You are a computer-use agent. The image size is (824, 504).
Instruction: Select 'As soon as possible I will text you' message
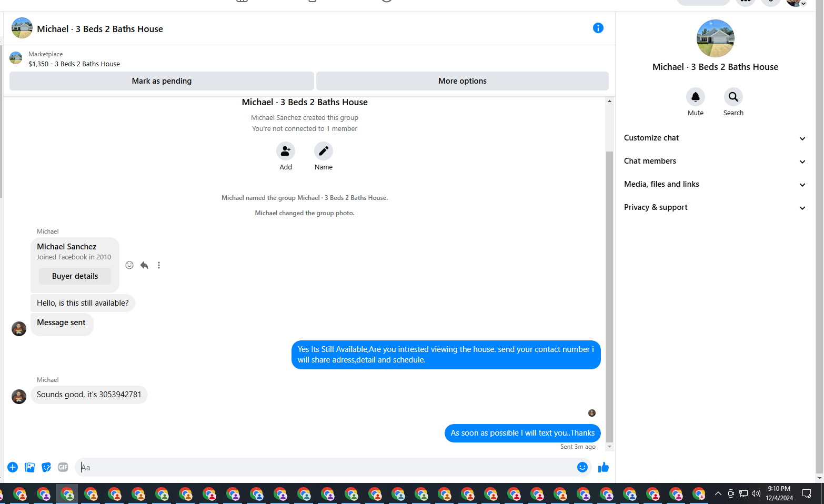coord(522,433)
